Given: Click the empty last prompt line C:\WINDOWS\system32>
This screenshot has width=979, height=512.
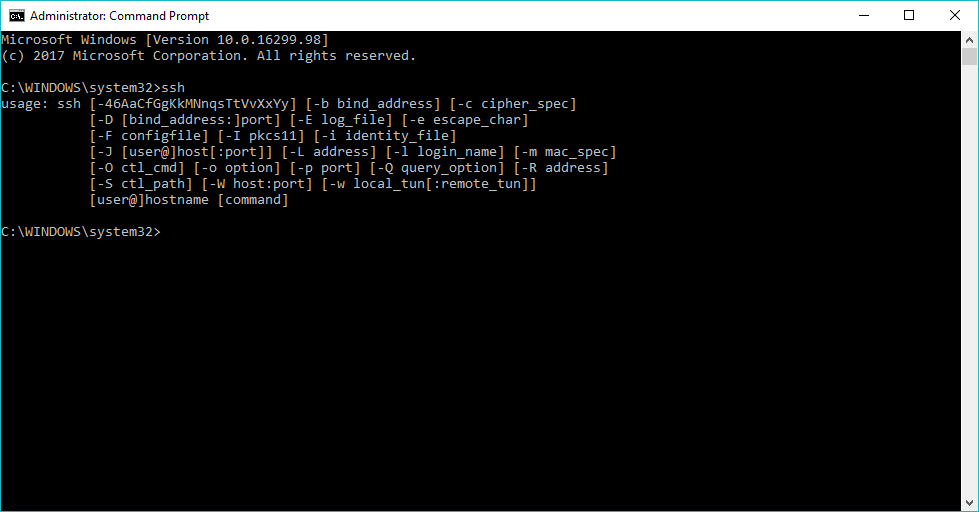Looking at the screenshot, I should [x=81, y=232].
